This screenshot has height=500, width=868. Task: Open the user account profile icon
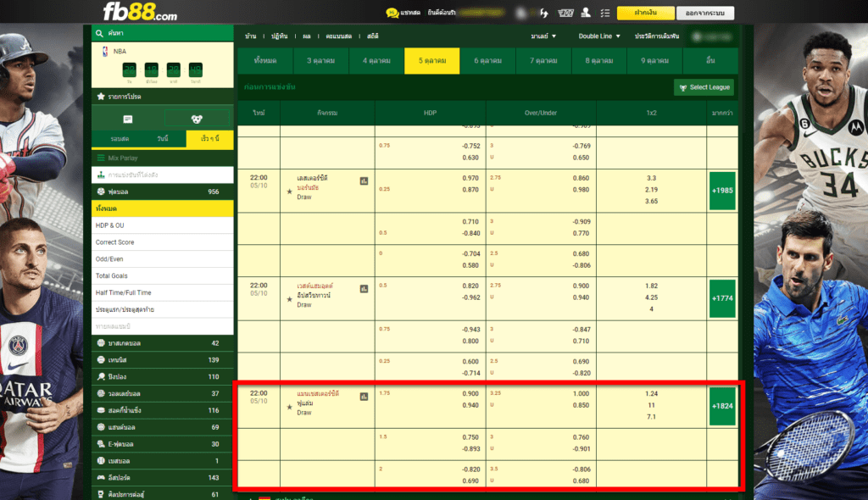[586, 12]
